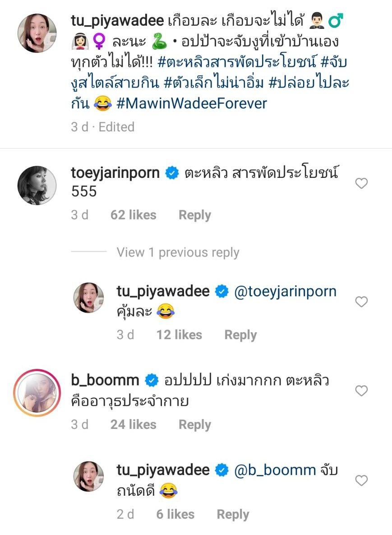
Task: Heart tu_piyawadee's reply to b_boomm
Action: click(361, 480)
